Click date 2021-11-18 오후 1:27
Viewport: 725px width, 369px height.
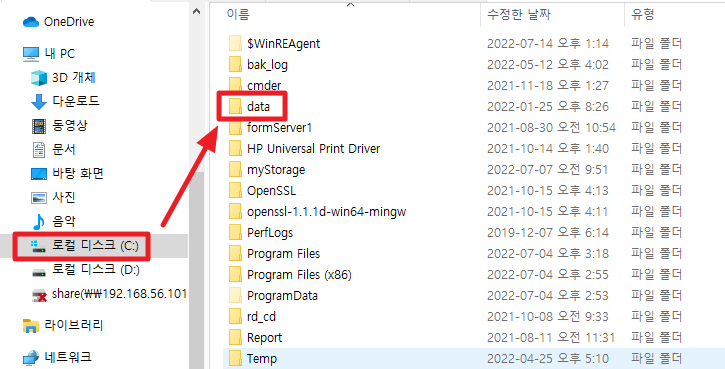point(547,86)
